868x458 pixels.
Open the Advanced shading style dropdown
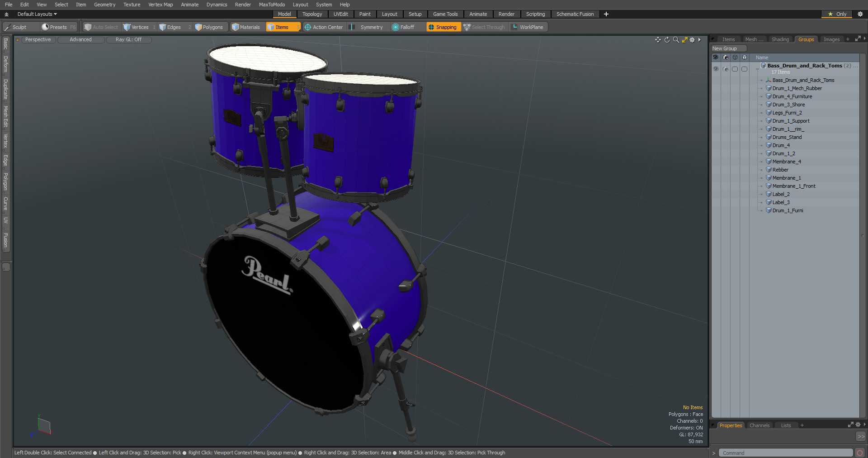(80, 40)
